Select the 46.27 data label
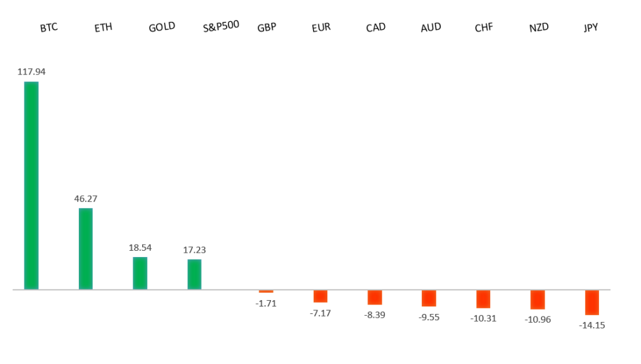Image resolution: width=641 pixels, height=364 pixels. coord(86,198)
